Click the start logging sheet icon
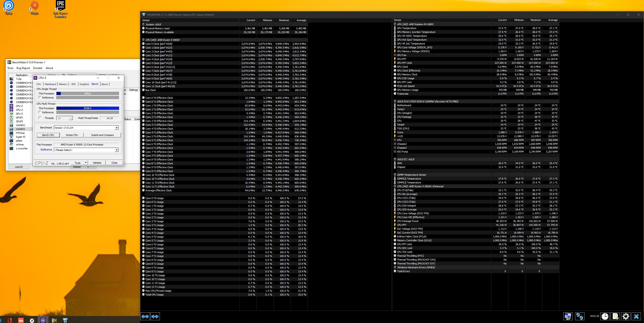 615,316
